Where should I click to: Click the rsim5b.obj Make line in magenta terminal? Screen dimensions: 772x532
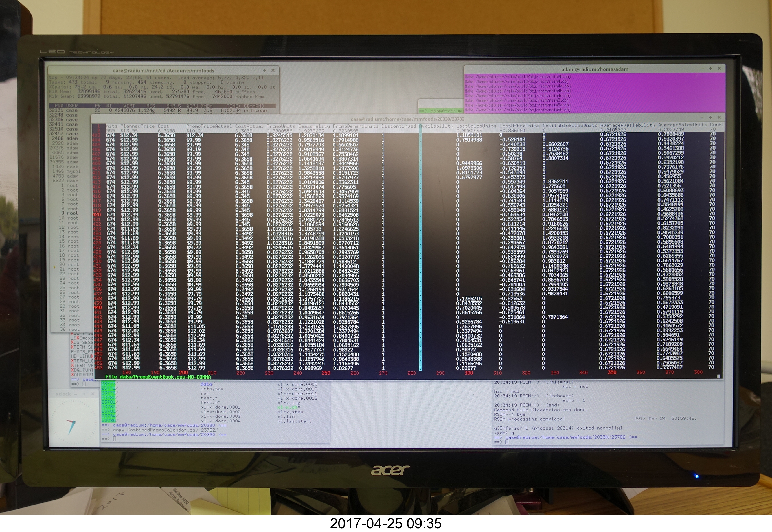coord(518,110)
